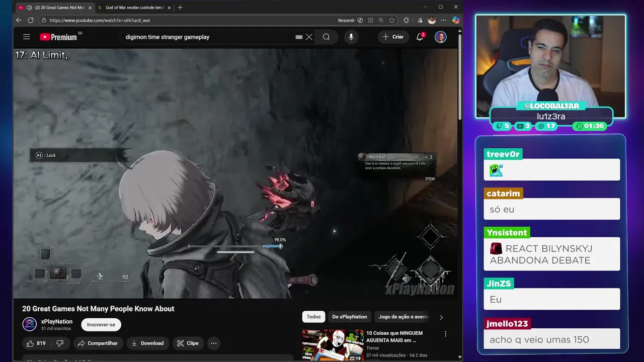
Task: Click the site info lock icon in address bar
Action: click(44, 20)
